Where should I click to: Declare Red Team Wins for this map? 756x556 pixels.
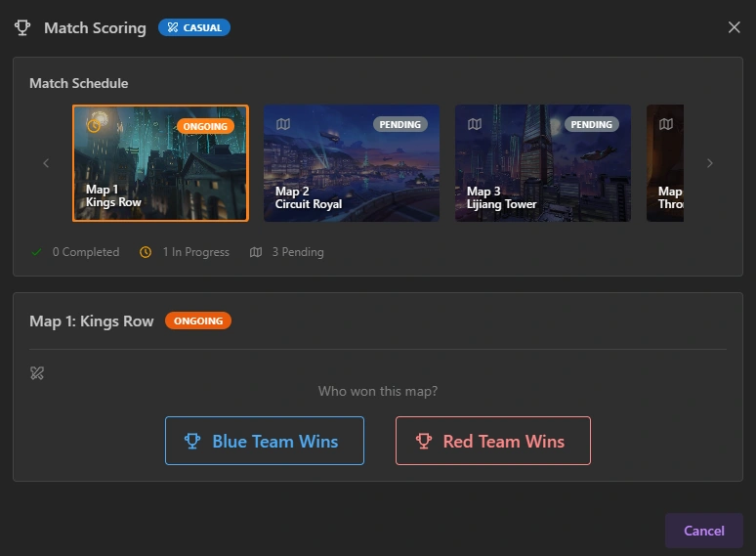click(x=492, y=441)
